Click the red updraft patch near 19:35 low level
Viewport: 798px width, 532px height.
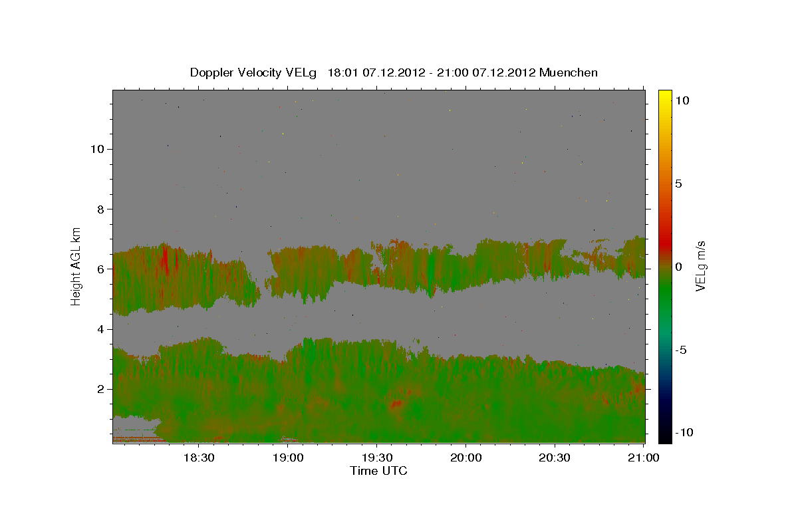coord(396,404)
